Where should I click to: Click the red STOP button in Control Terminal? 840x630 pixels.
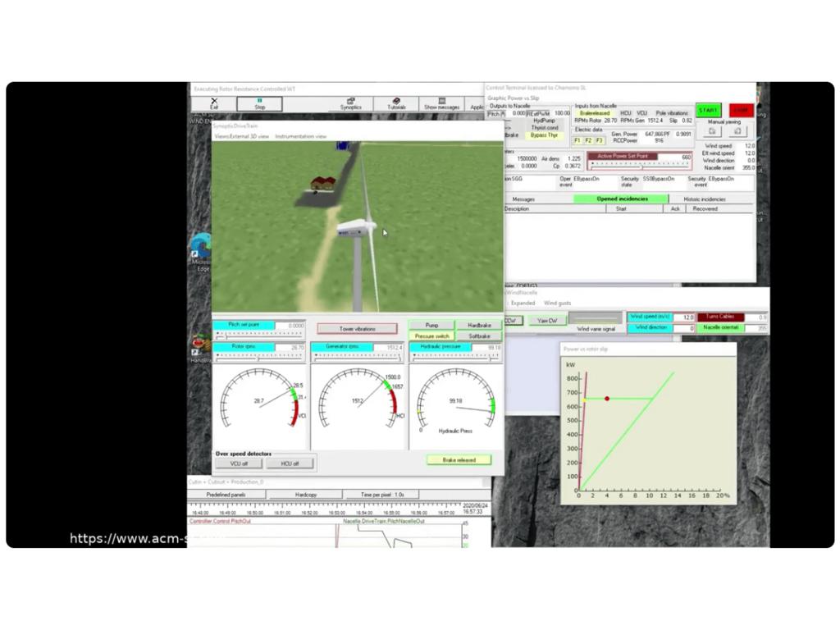pyautogui.click(x=741, y=111)
